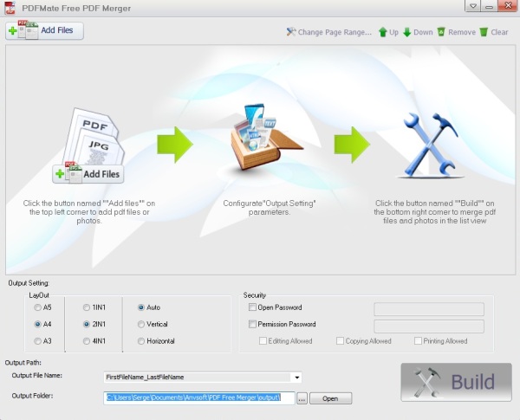Click the Build button
This screenshot has height=420, width=520.
457,382
